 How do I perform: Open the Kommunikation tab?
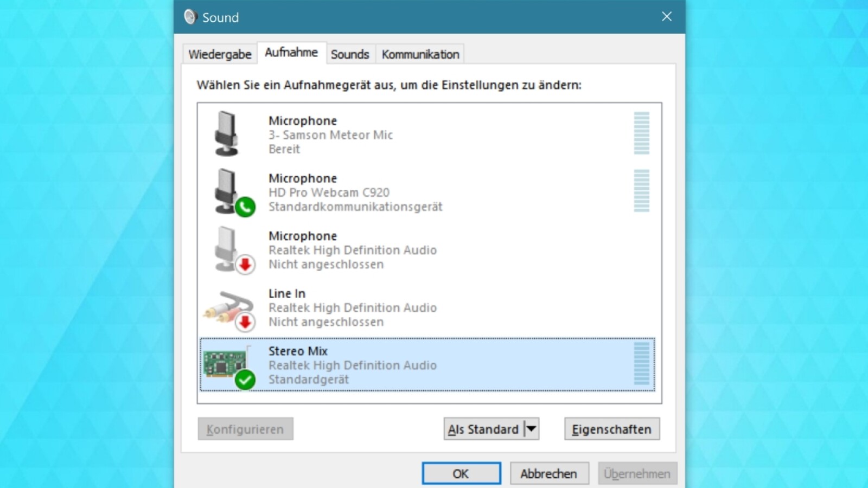419,54
